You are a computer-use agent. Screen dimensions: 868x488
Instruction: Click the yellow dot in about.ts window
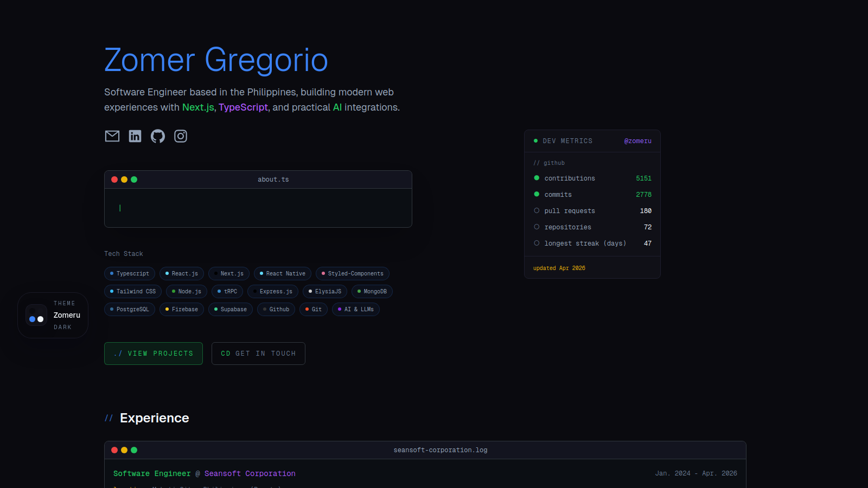pyautogui.click(x=124, y=179)
